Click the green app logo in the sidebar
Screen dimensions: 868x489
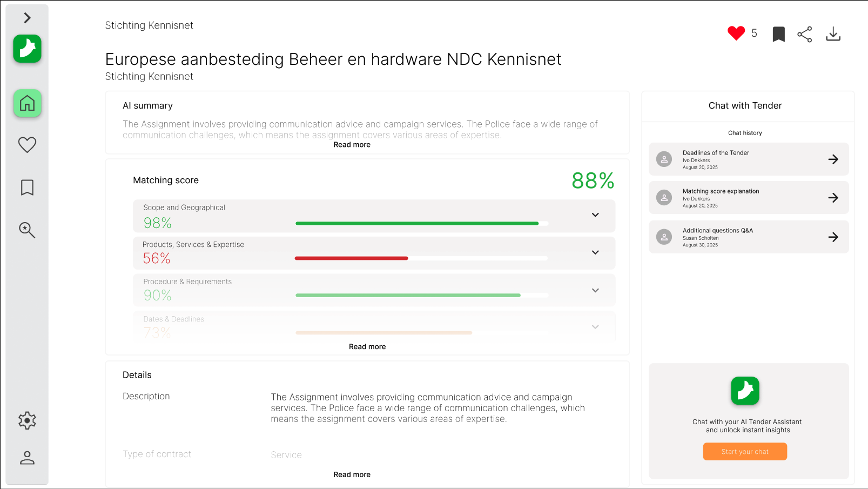tap(27, 49)
